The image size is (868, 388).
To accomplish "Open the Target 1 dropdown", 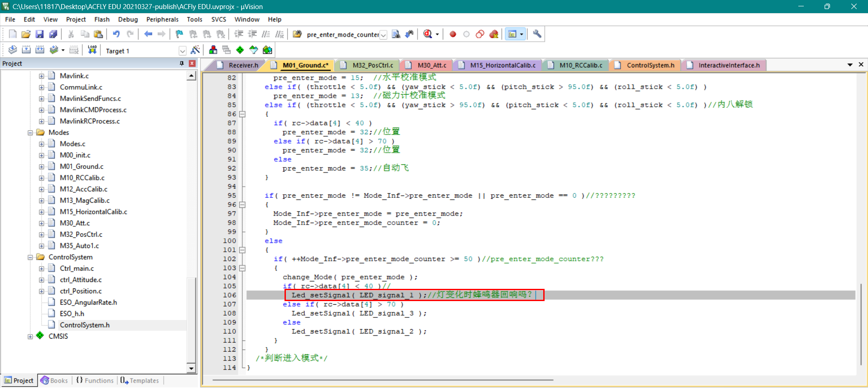I will coord(182,51).
